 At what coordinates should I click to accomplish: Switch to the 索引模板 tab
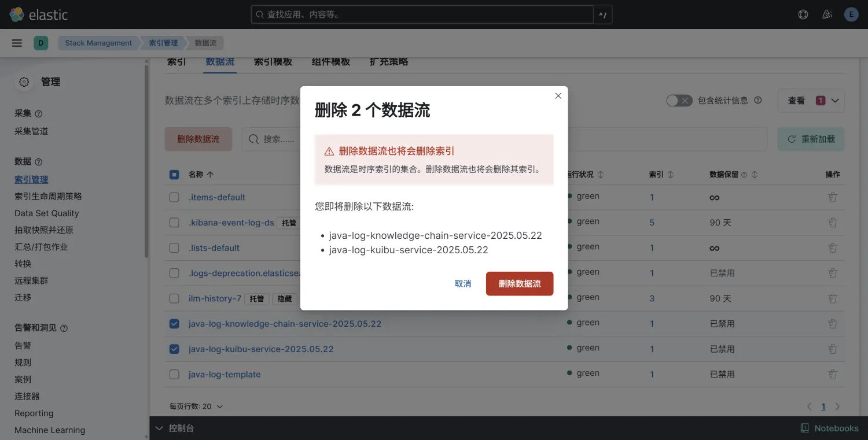pyautogui.click(x=273, y=62)
